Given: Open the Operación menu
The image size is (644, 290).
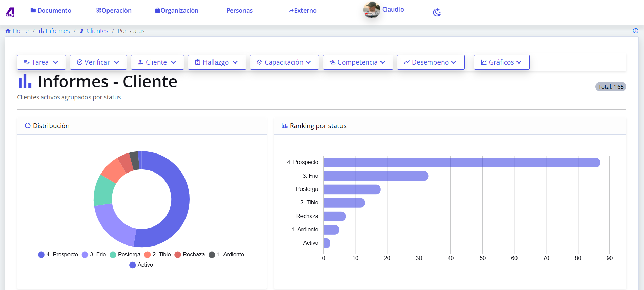Looking at the screenshot, I should pos(114,11).
